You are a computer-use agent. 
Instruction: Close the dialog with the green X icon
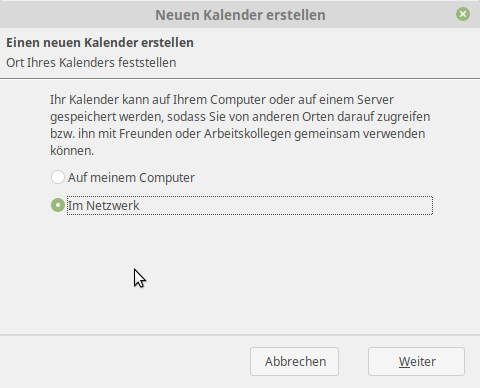pos(463,14)
